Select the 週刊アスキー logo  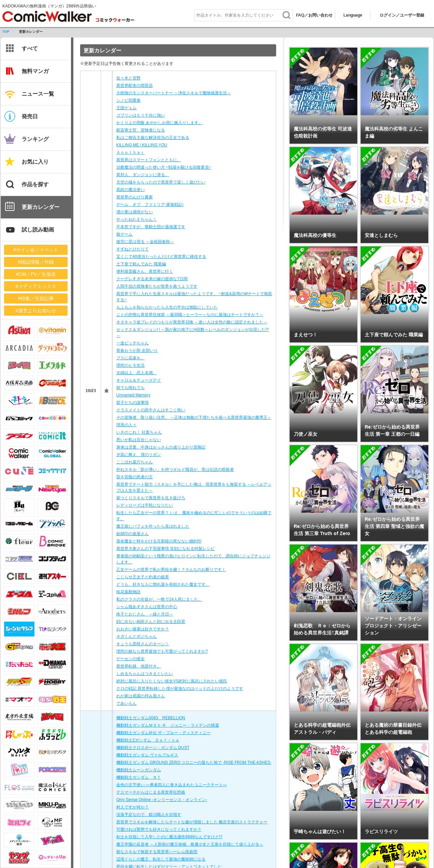[x=52, y=576]
